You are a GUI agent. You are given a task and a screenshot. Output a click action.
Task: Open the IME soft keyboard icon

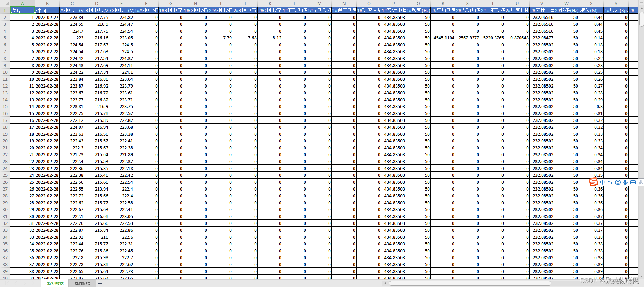pyautogui.click(x=633, y=182)
